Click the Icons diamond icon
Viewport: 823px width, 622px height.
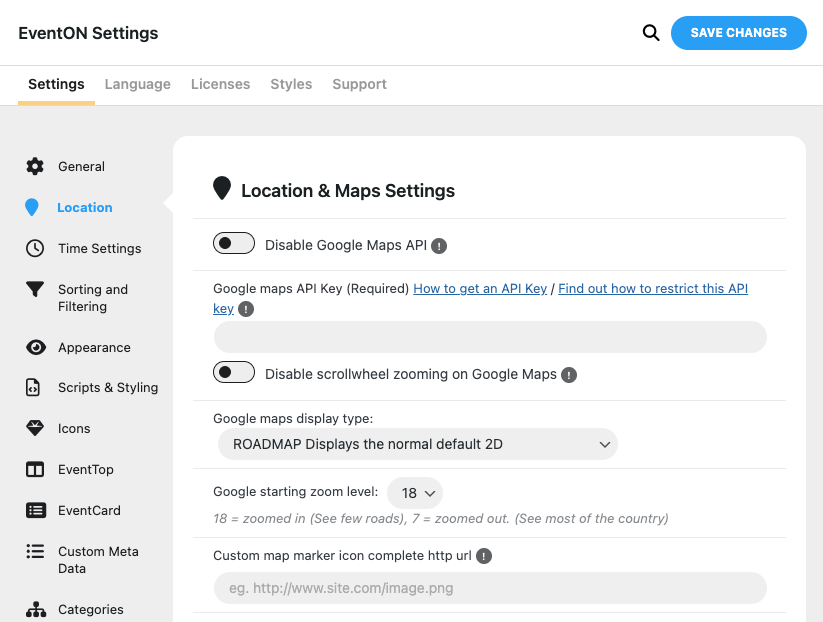tap(35, 429)
